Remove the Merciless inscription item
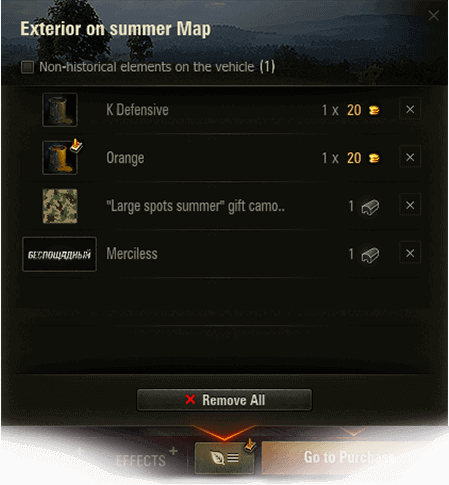The image size is (449, 485). 410,253
